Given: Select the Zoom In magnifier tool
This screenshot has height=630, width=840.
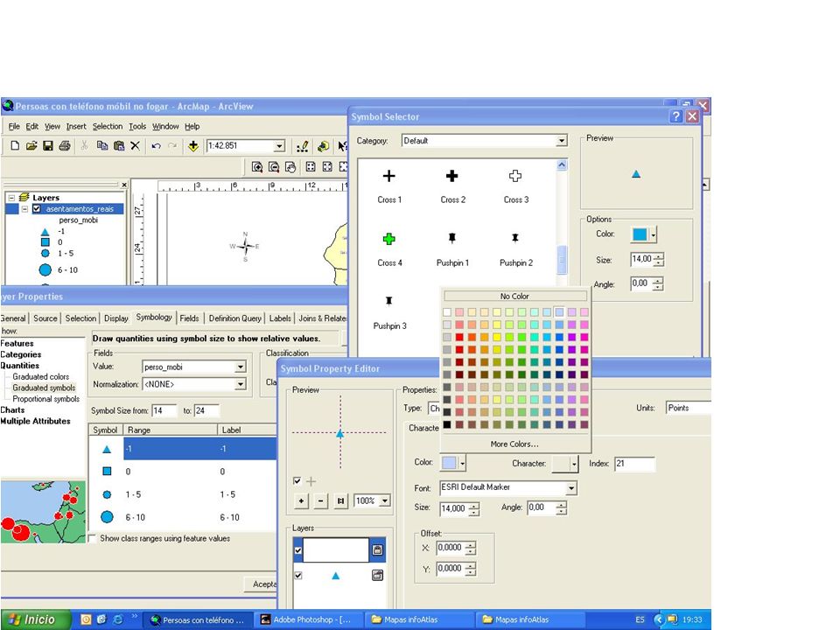Looking at the screenshot, I should click(257, 167).
